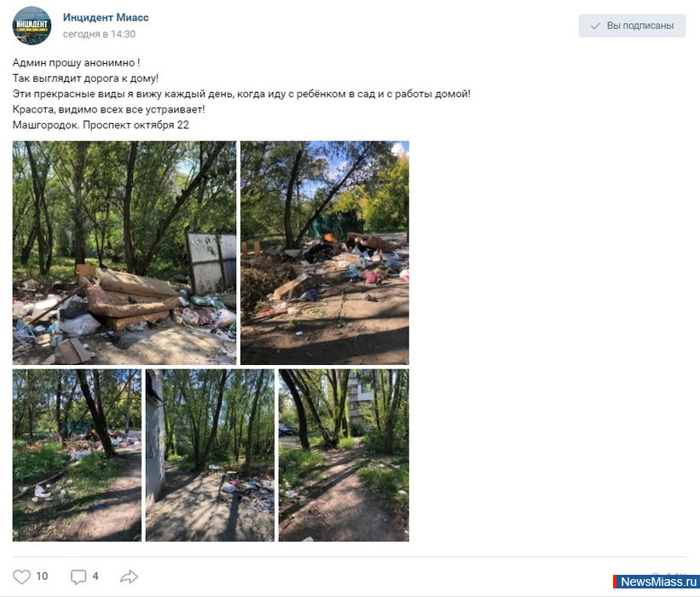This screenshot has width=700, height=597.
Task: Click the like count number 10
Action: [x=42, y=576]
